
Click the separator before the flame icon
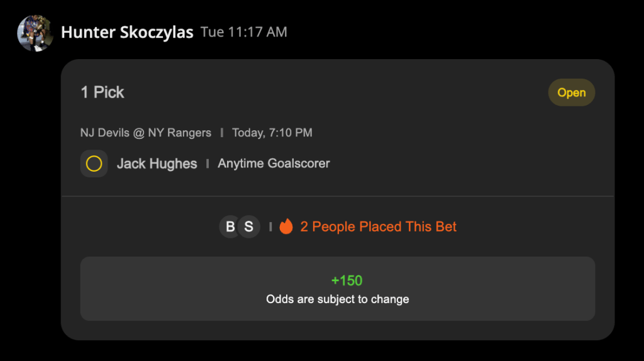(x=270, y=226)
